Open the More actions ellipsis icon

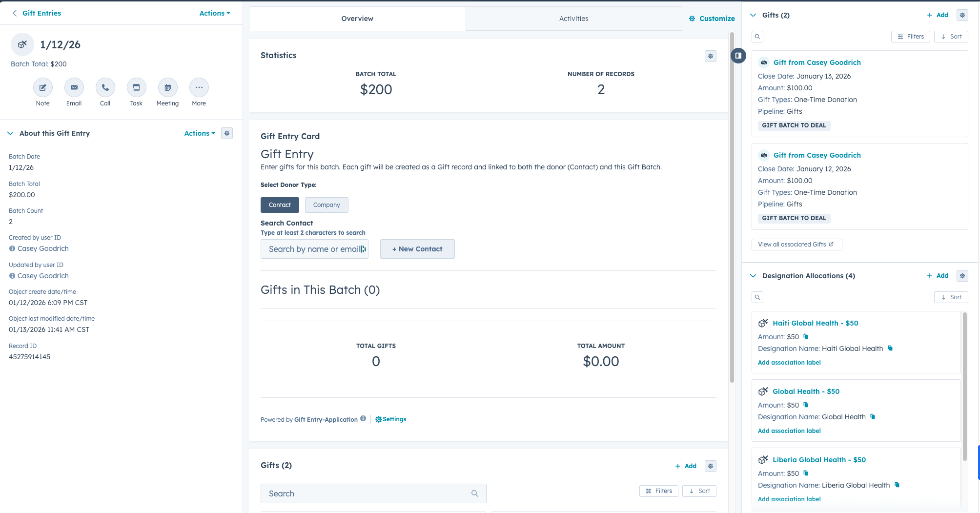pyautogui.click(x=199, y=87)
